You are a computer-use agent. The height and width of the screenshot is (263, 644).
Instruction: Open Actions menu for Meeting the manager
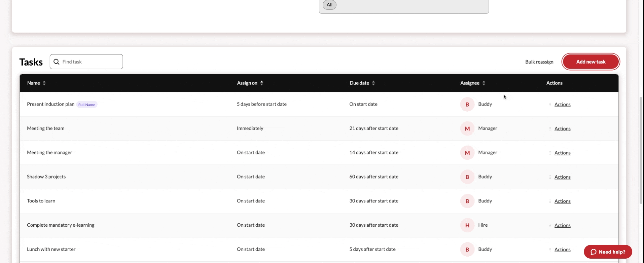562,153
